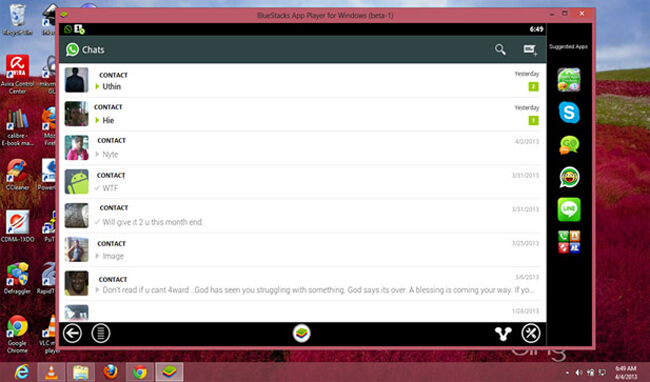Open Internet Explorer from taskbar
The image size is (650, 382).
pyautogui.click(x=22, y=372)
